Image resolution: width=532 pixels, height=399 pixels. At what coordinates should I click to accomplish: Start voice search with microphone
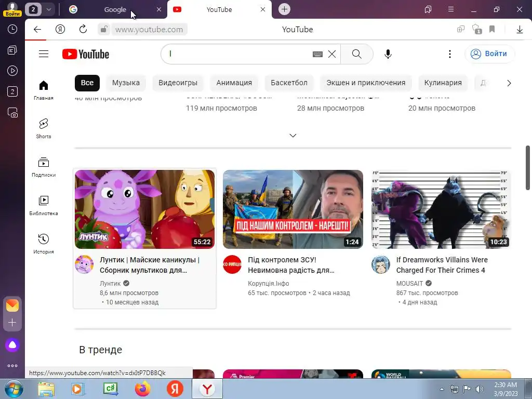388,54
